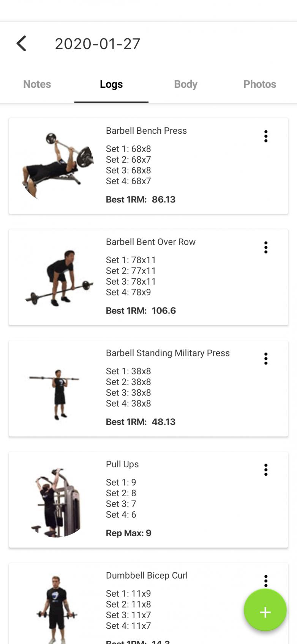This screenshot has height=644, width=297.
Task: Open options for Barbell Standing Military Press
Action: tap(266, 359)
